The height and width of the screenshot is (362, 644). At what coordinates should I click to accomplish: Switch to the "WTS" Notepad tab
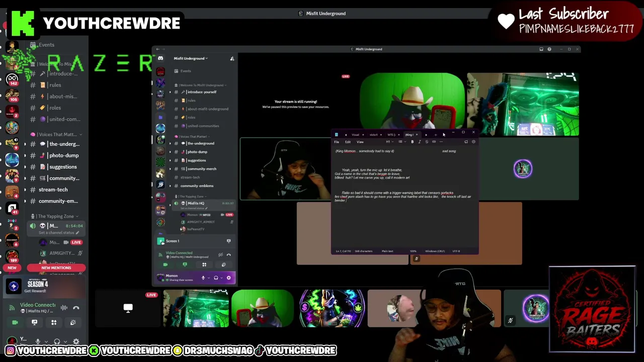[391, 135]
